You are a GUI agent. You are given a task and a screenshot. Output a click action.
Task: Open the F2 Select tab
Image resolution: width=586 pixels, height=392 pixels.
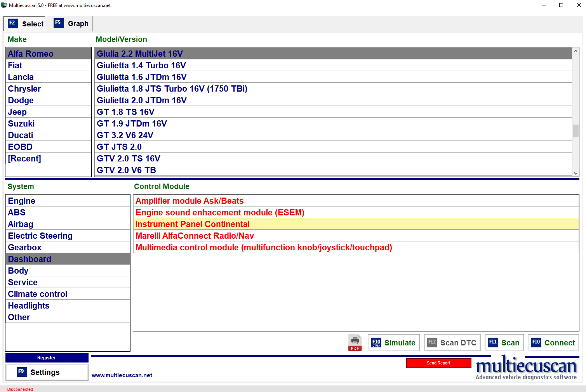pos(26,24)
